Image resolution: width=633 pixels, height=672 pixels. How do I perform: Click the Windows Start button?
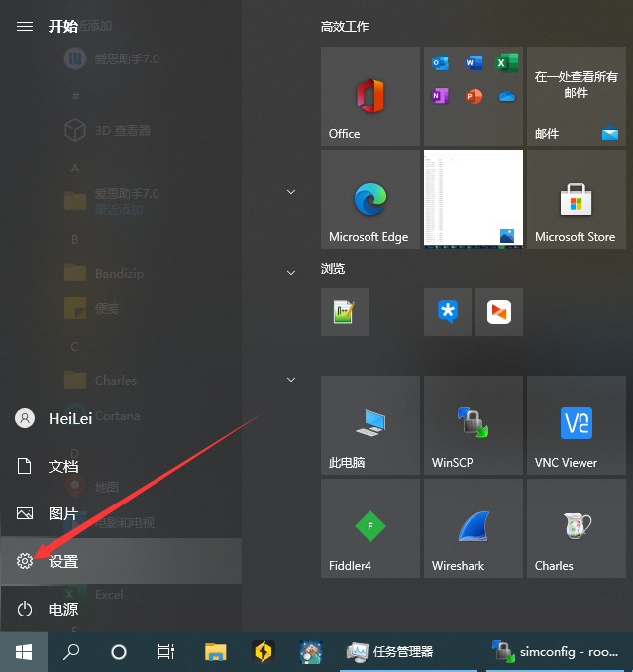(x=24, y=652)
